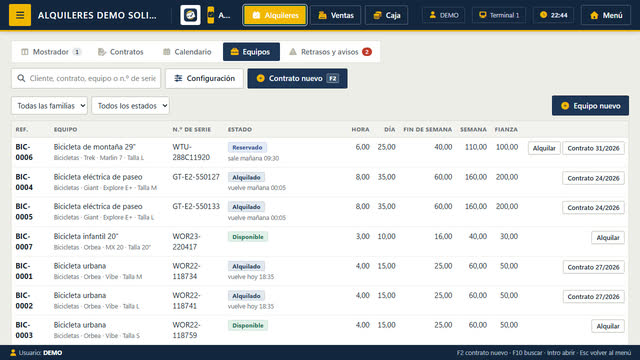Open the Alquileres module

click(275, 15)
